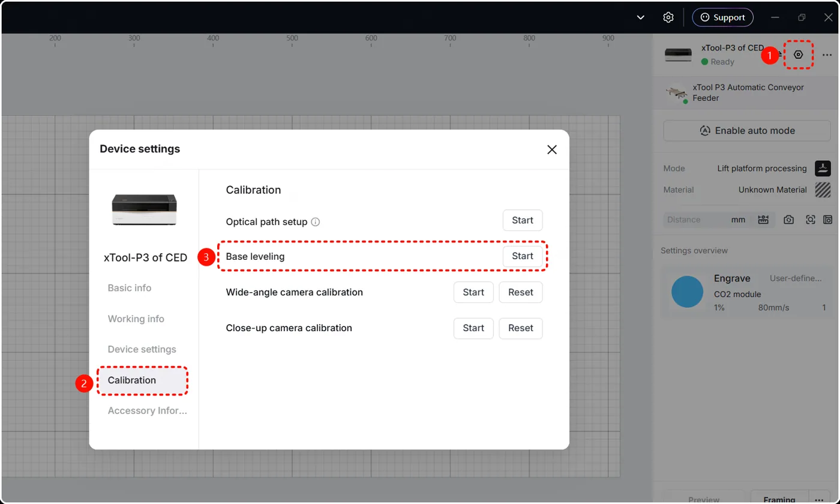The width and height of the screenshot is (840, 504).
Task: Close the Device settings dialog
Action: click(552, 149)
